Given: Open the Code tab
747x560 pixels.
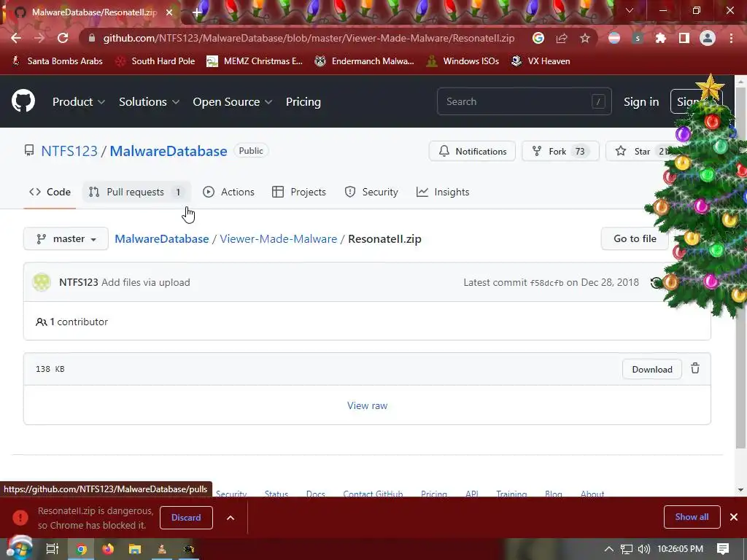Looking at the screenshot, I should (50, 192).
